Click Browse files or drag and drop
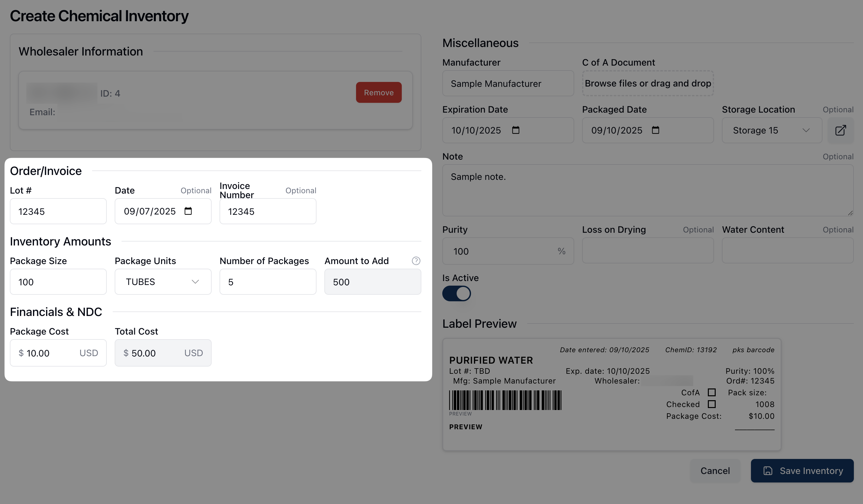 pyautogui.click(x=648, y=83)
